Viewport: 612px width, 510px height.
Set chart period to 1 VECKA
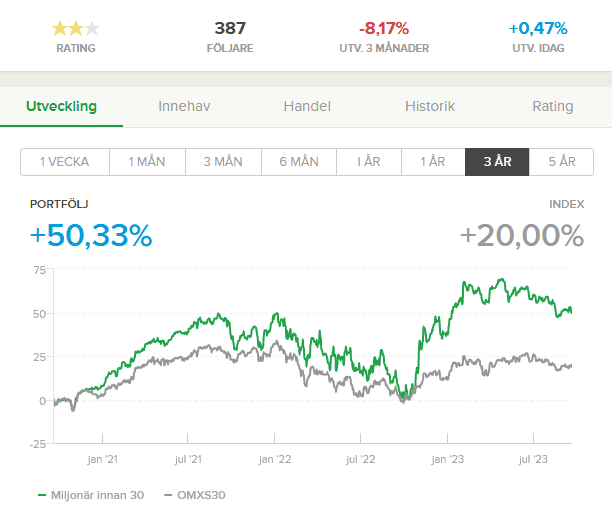(65, 162)
